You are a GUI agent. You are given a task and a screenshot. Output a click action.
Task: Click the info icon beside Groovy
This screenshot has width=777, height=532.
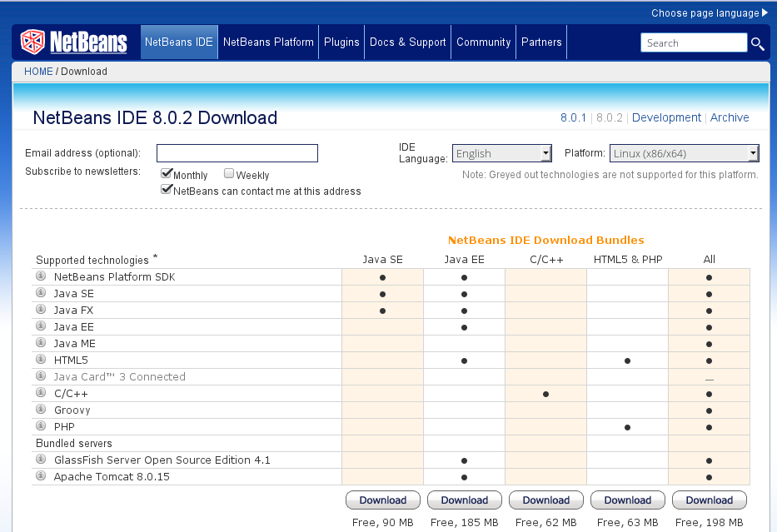click(40, 410)
